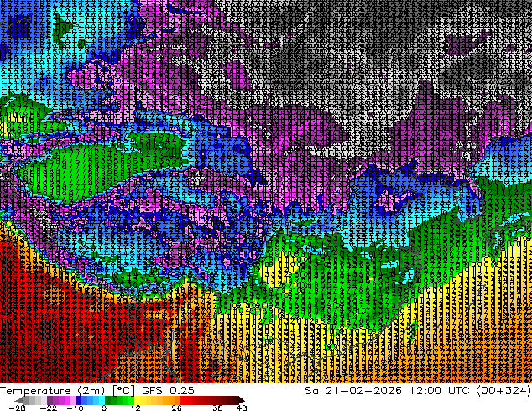Click the '(00+324)' forecast hour text
Screen dimensions: 532x411
(503, 391)
